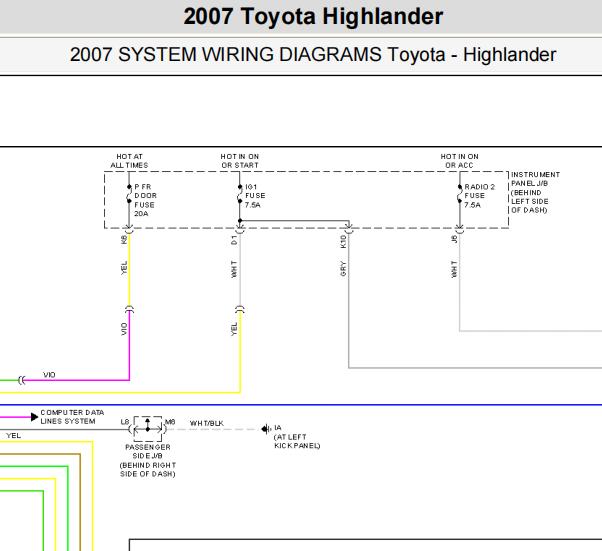Click the L8 connector label
Image resolution: width=602 pixels, height=551 pixels.
tap(125, 422)
